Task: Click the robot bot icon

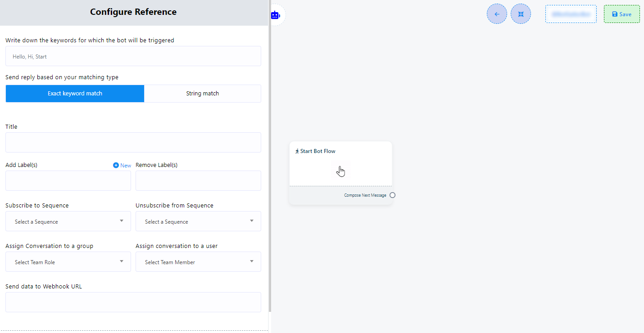Action: click(x=275, y=15)
